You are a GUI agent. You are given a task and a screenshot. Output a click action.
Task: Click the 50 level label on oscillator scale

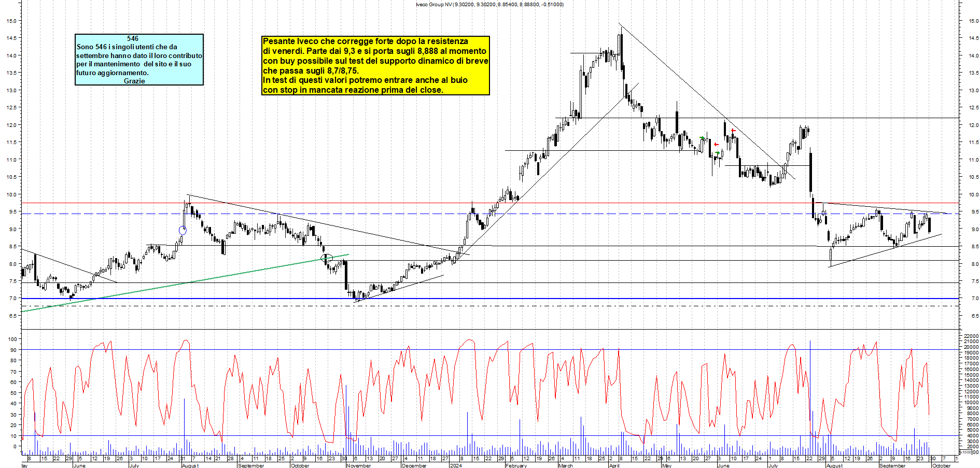point(13,393)
